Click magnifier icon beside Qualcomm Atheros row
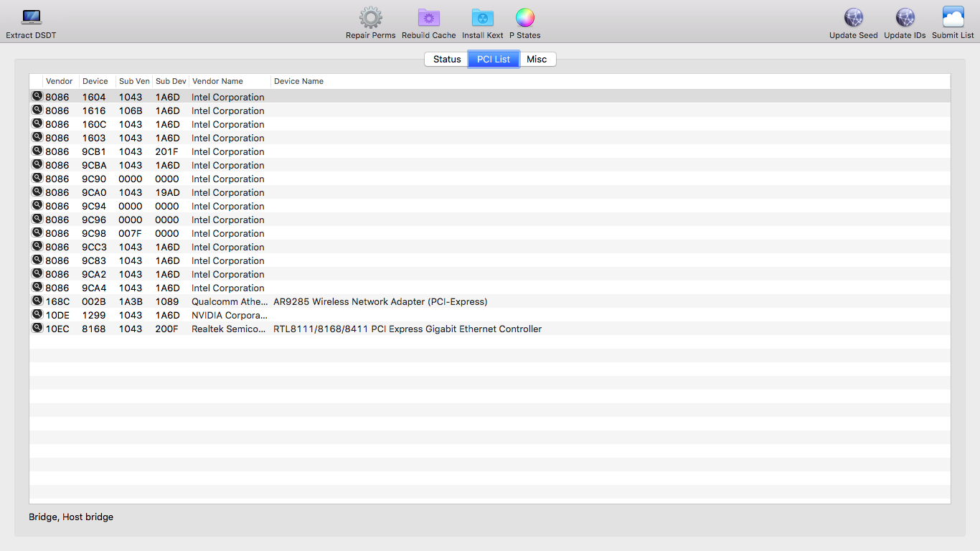 pyautogui.click(x=37, y=301)
